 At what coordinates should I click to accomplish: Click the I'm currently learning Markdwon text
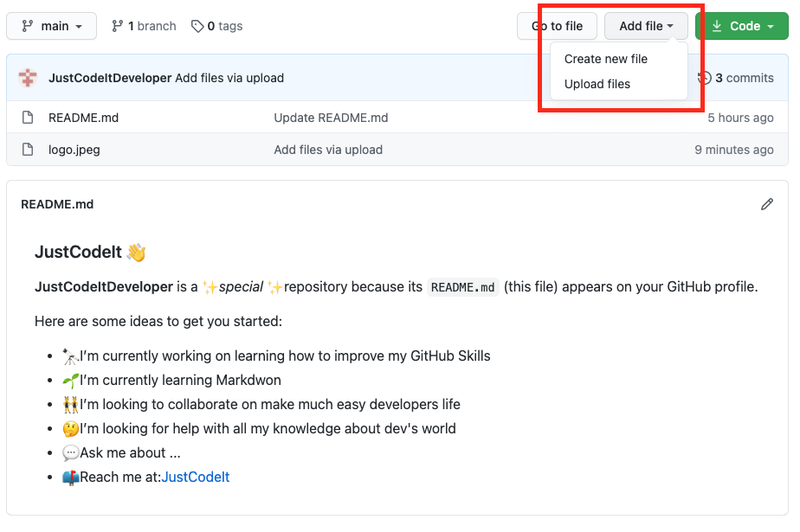pos(180,380)
